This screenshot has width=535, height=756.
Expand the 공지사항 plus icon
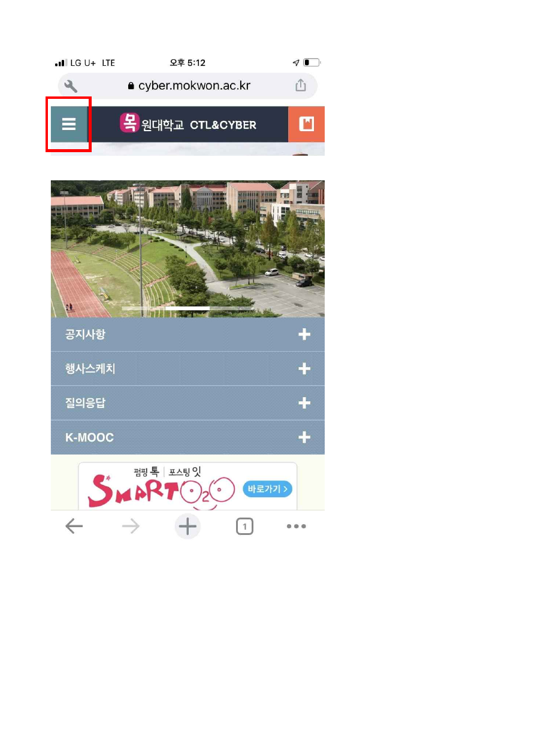[x=304, y=334]
